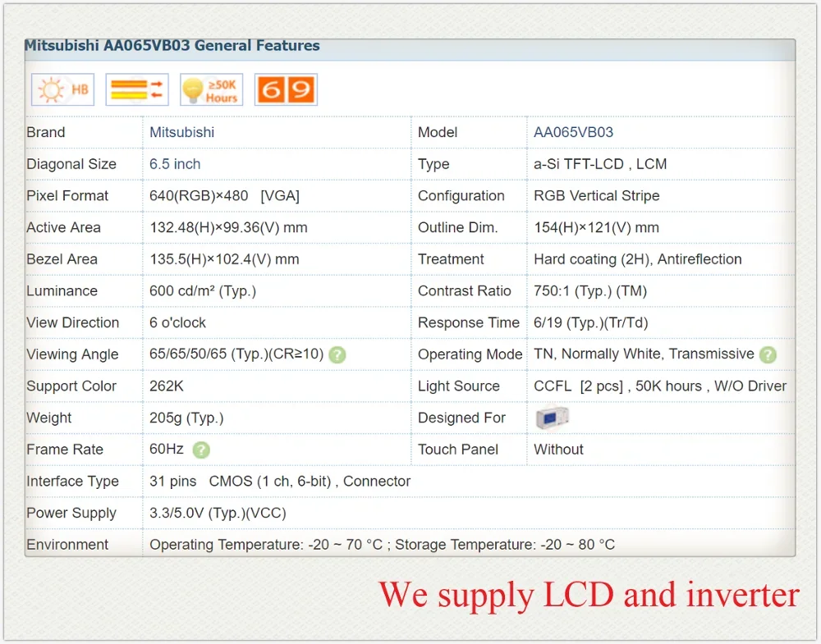Click the Treatment label
Screen dimensions: 821x644
coord(451,259)
